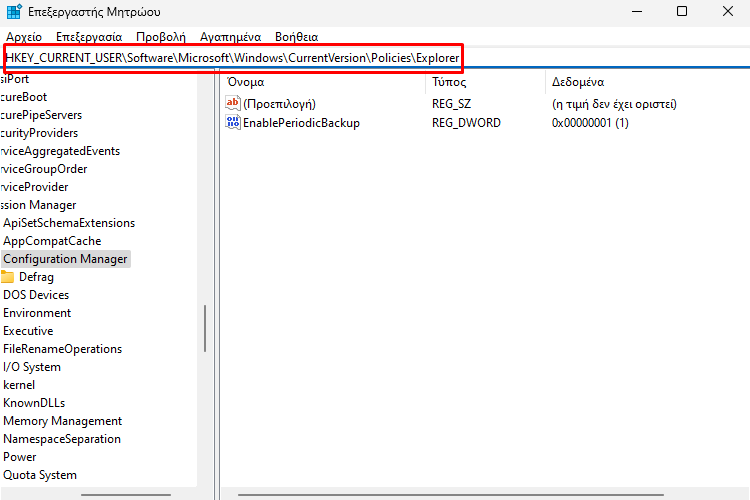Open the Επεξεργασία menu
The image size is (750, 500).
(89, 37)
